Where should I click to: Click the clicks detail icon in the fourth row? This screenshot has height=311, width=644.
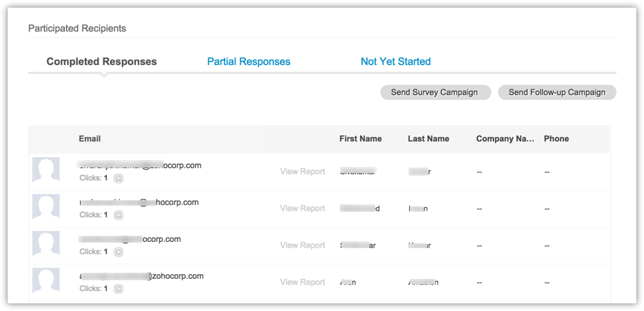(x=118, y=288)
